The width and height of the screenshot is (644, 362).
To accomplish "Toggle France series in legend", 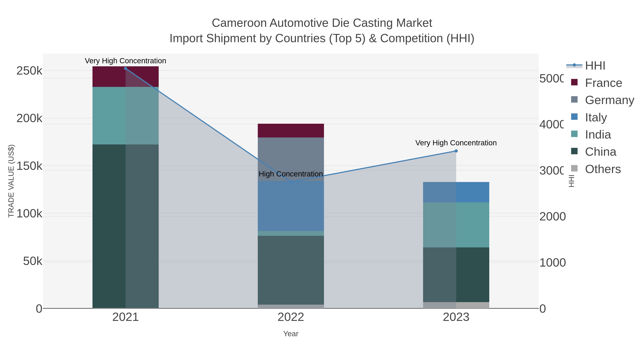I will pos(596,83).
